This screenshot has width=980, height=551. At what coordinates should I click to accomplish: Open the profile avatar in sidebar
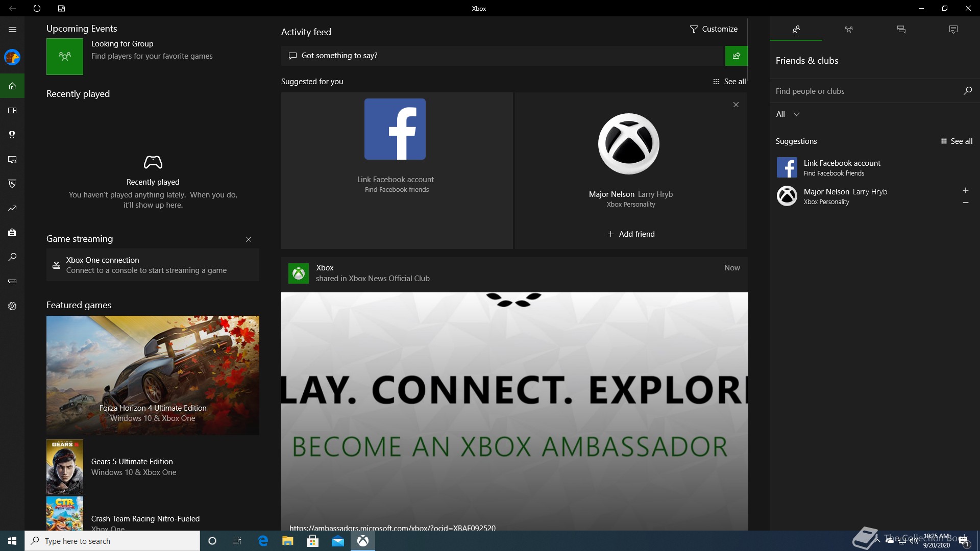tap(12, 57)
